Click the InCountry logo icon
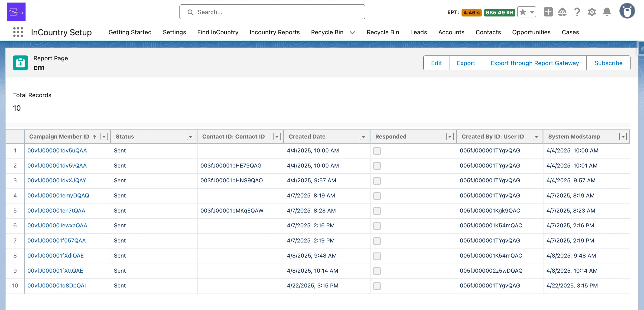The width and height of the screenshot is (644, 310). coord(16,12)
